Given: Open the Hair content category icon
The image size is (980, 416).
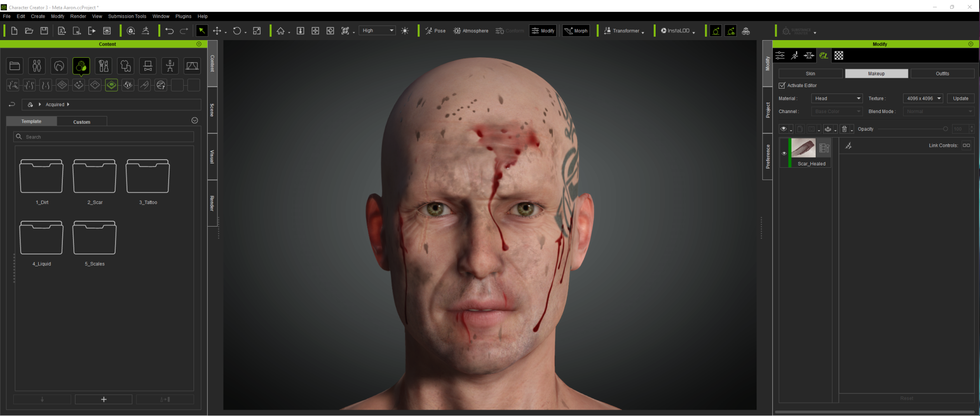Looking at the screenshot, I should (x=59, y=66).
